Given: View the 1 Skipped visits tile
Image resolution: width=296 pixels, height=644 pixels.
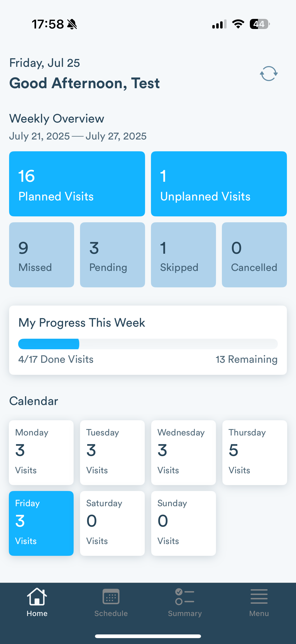Looking at the screenshot, I should 183,255.
